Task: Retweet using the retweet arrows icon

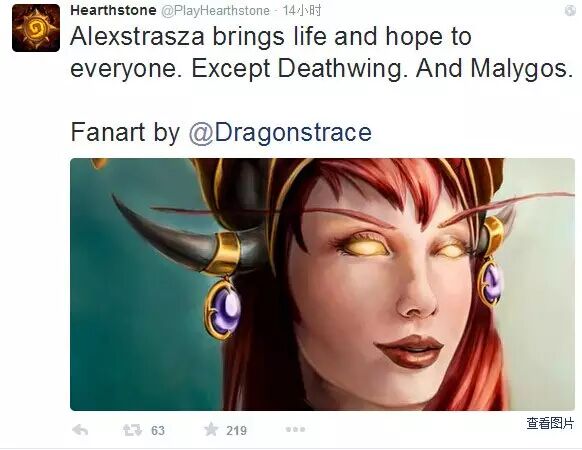Action: click(133, 430)
